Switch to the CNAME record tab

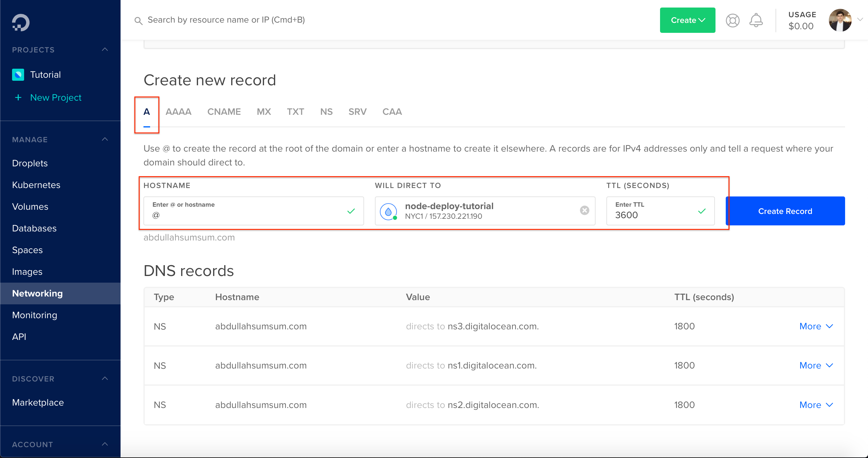tap(224, 112)
